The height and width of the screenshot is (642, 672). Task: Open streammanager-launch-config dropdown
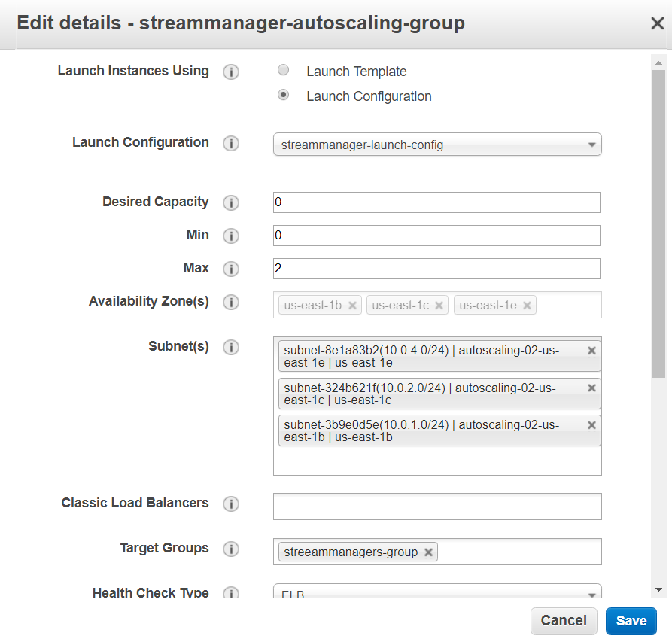point(437,145)
